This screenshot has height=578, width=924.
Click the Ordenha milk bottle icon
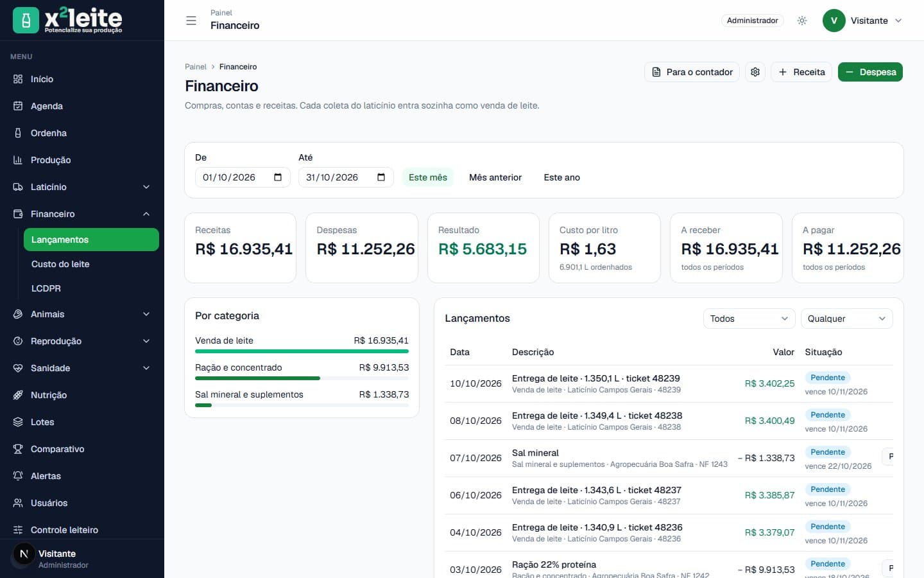tap(18, 133)
